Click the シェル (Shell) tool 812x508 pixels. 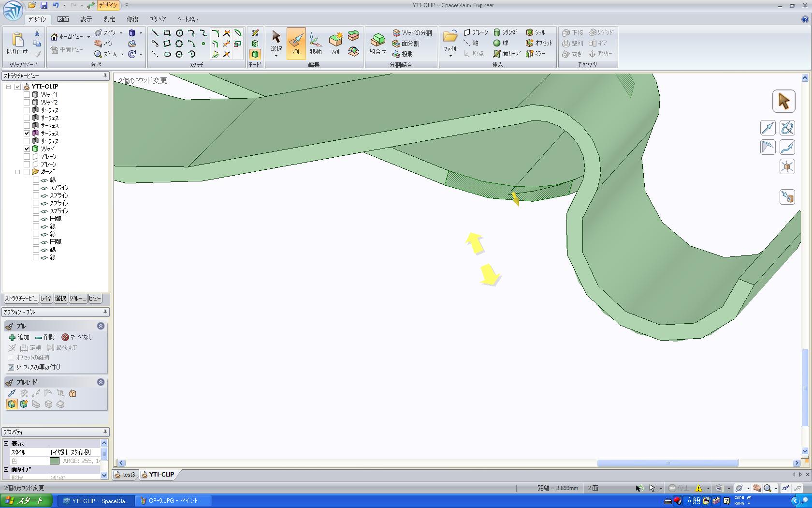coord(536,32)
